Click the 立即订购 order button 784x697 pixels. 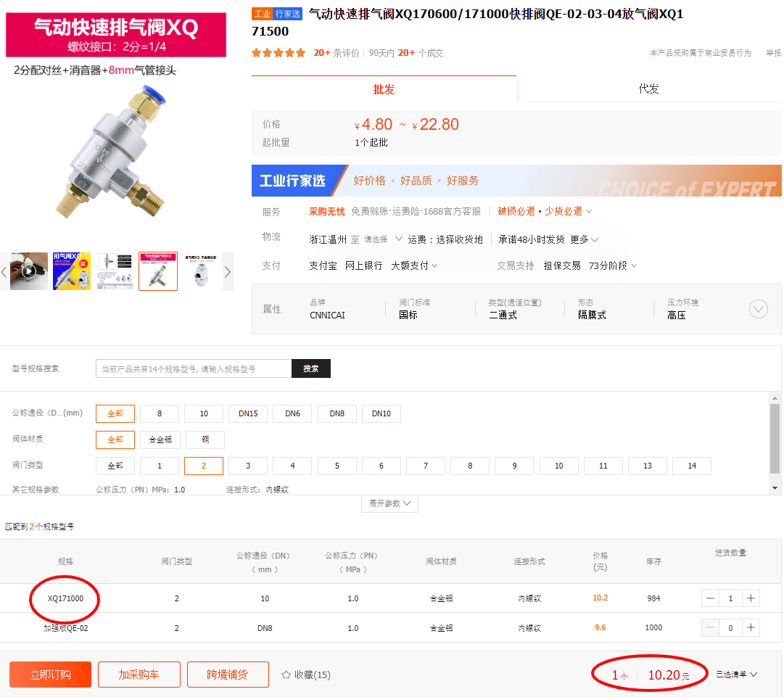pos(50,675)
